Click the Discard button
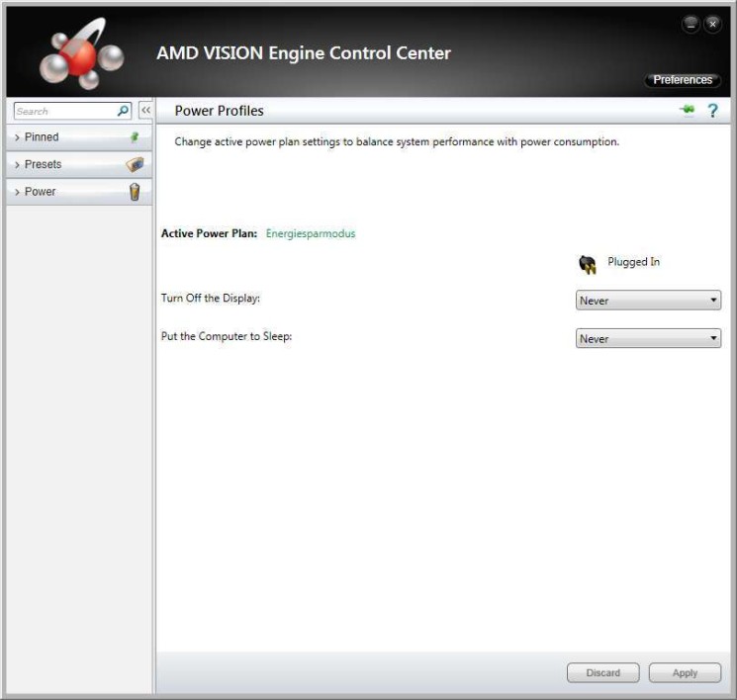This screenshot has height=700, width=737. 603,672
